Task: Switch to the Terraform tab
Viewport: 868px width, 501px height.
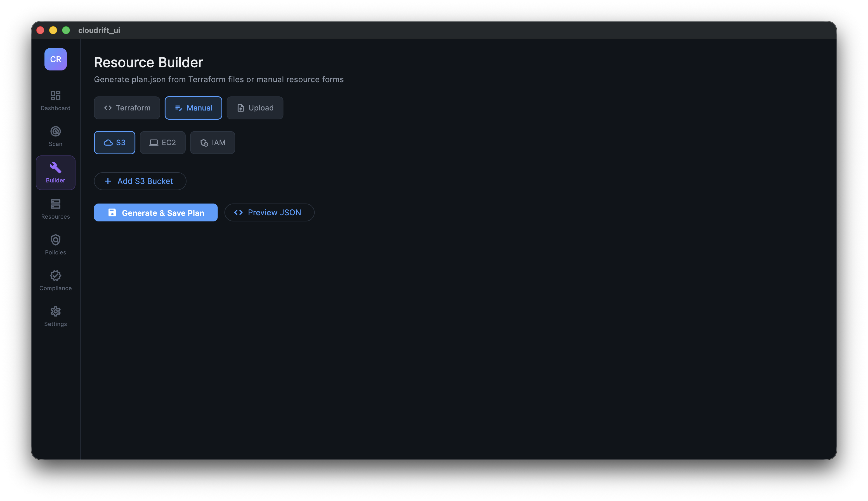Action: [127, 108]
